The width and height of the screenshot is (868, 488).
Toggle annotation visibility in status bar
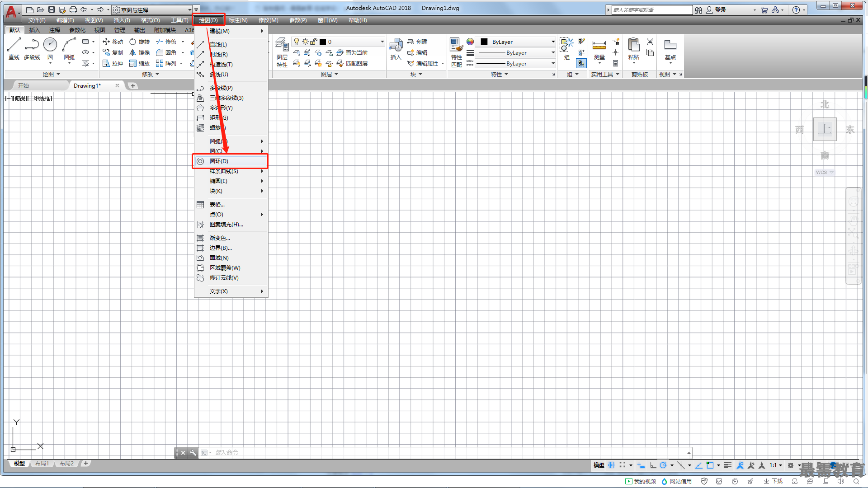[740, 465]
